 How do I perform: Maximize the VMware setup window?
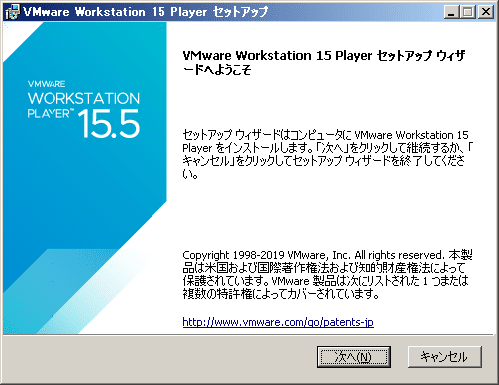coord(468,12)
